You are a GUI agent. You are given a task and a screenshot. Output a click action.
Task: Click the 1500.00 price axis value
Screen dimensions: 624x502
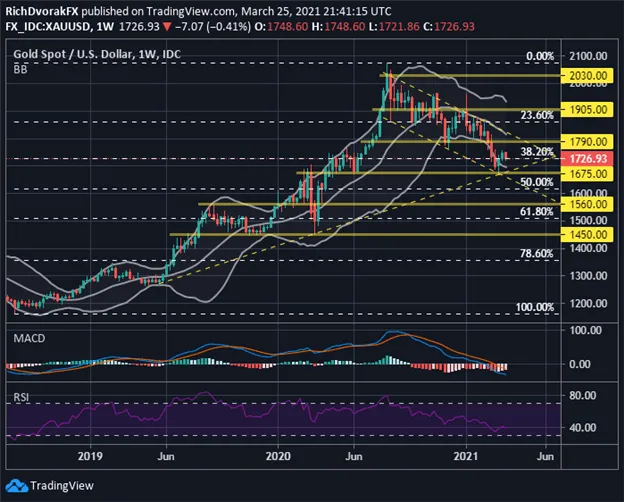pos(588,221)
